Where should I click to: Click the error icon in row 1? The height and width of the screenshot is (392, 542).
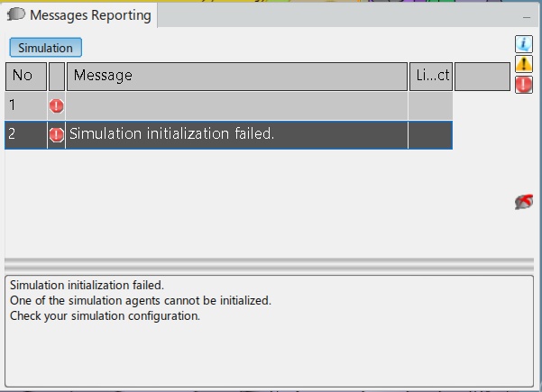click(56, 105)
